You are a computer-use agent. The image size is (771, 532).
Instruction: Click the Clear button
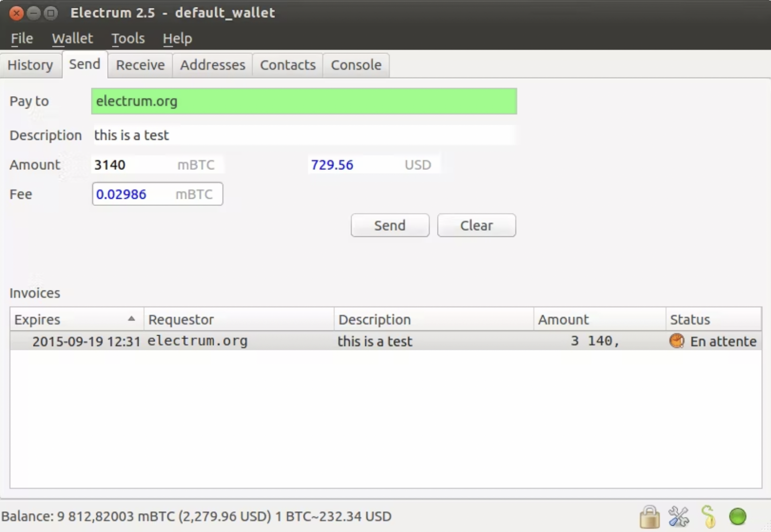pos(476,225)
